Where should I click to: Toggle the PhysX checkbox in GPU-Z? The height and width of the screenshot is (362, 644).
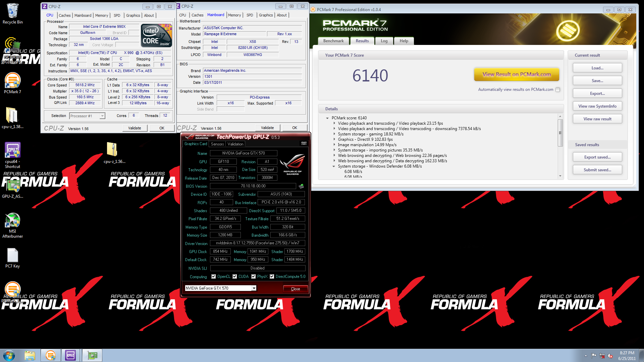coord(254,277)
